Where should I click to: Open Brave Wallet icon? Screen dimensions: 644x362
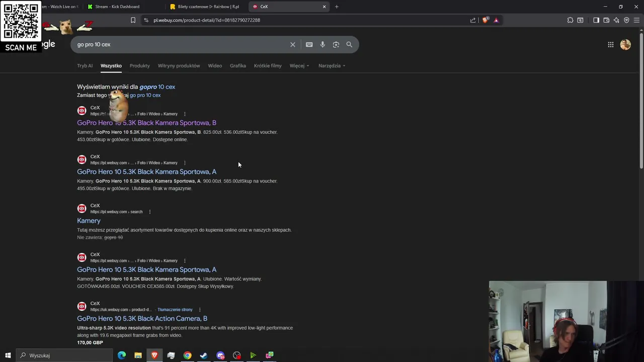pos(606,20)
